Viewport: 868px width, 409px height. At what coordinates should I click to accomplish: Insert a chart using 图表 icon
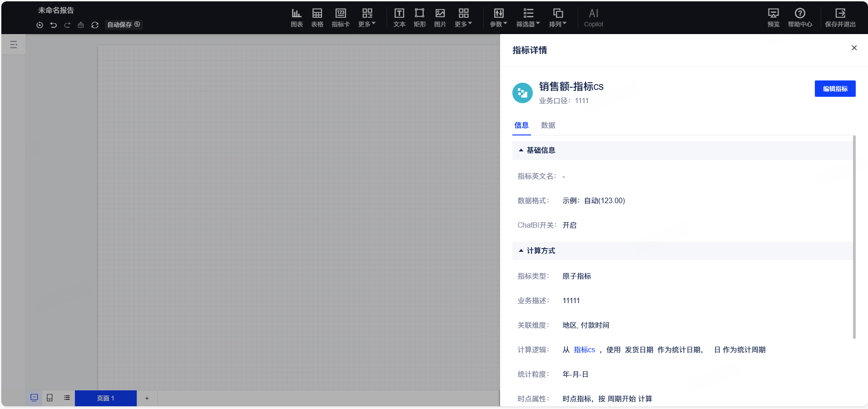pos(297,18)
